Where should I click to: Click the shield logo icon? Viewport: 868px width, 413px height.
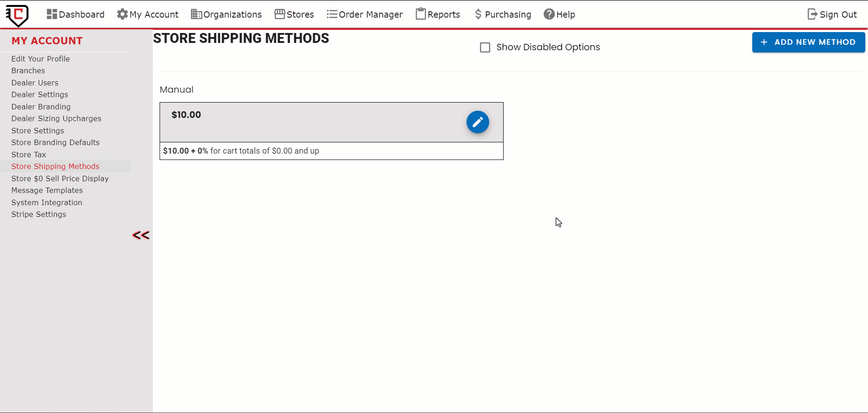[x=18, y=15]
